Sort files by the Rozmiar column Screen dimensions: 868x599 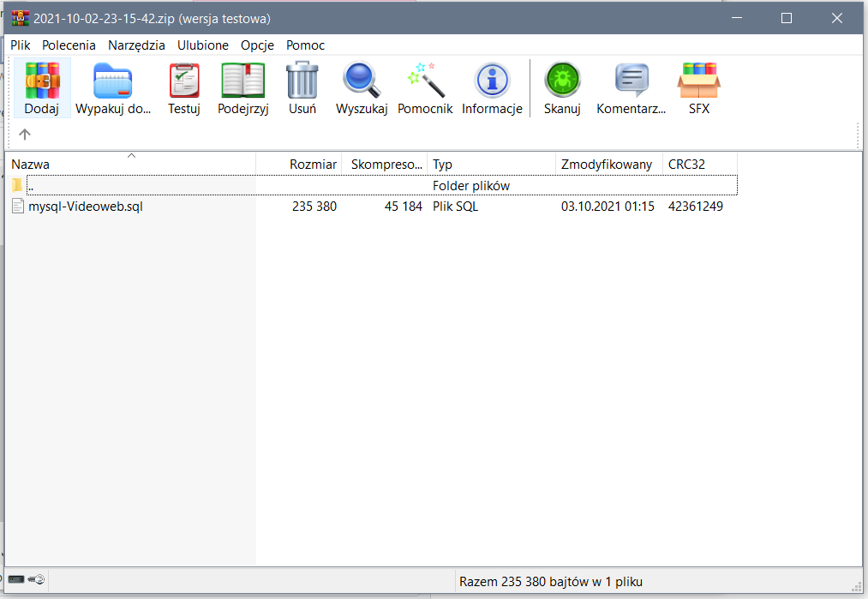click(x=299, y=165)
